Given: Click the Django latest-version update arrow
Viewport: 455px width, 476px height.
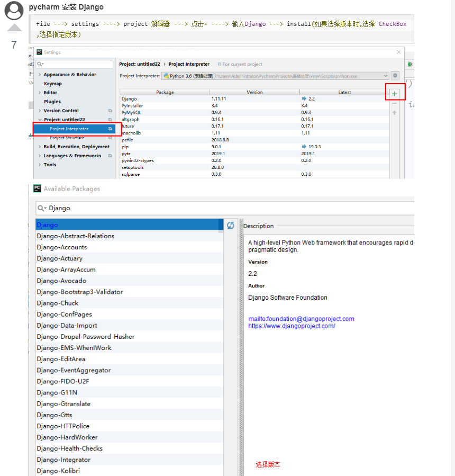Looking at the screenshot, I should point(304,98).
